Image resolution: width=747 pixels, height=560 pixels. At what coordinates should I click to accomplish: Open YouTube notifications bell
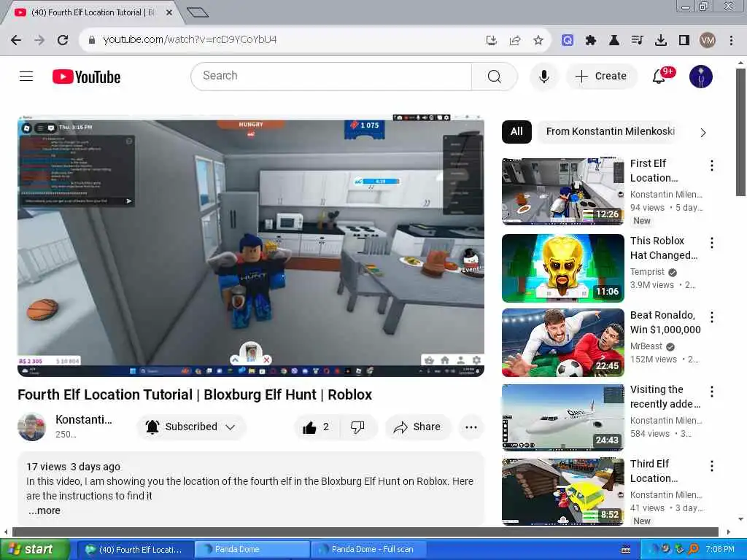[x=660, y=76]
